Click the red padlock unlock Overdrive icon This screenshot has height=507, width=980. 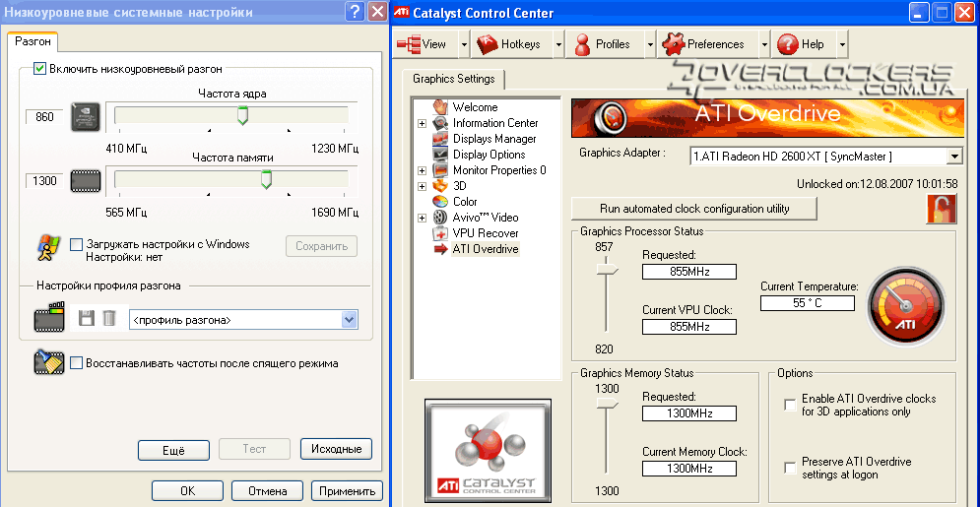942,209
